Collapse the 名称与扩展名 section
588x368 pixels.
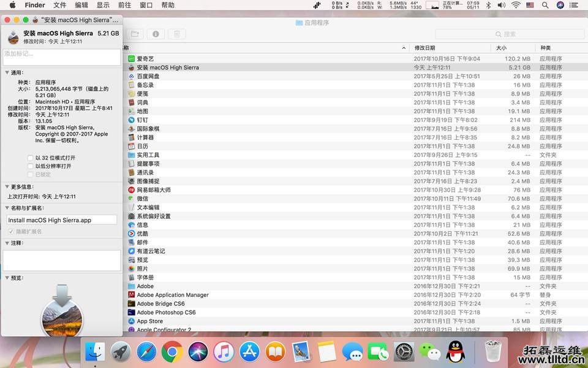coord(7,208)
